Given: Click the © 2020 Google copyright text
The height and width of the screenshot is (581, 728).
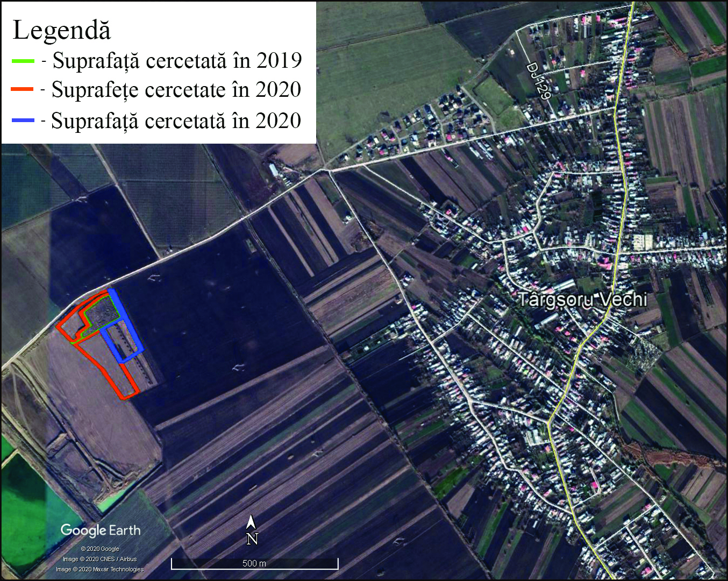Looking at the screenshot, I should coord(100,549).
